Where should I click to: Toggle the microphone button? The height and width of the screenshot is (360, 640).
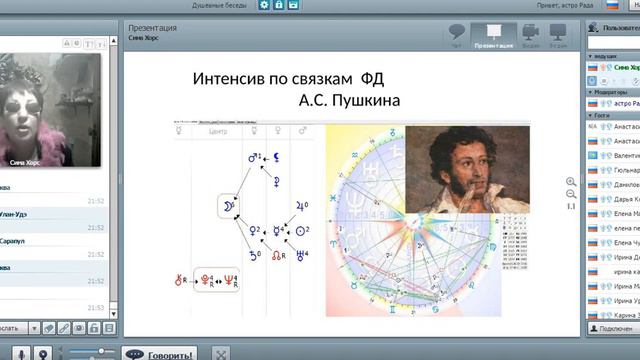pyautogui.click(x=21, y=353)
